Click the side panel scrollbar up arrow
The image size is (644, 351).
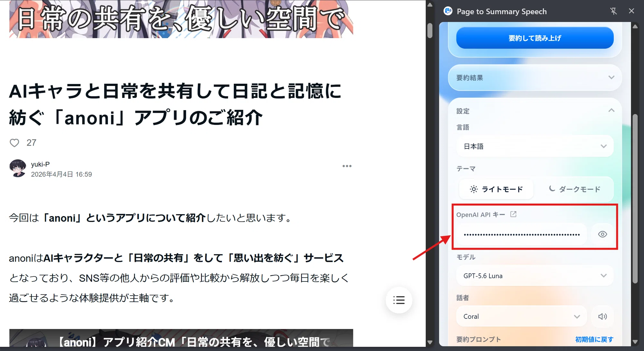[635, 27]
